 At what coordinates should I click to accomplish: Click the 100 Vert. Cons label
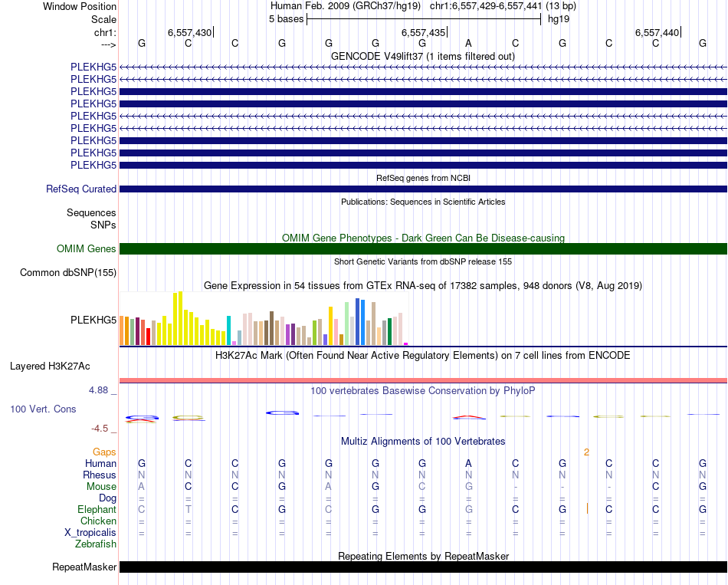point(43,409)
